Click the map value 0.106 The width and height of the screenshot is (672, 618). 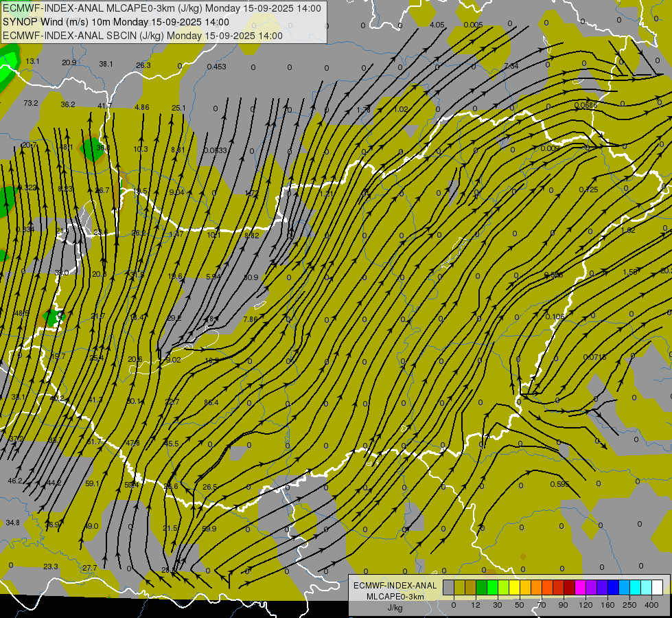(x=555, y=317)
